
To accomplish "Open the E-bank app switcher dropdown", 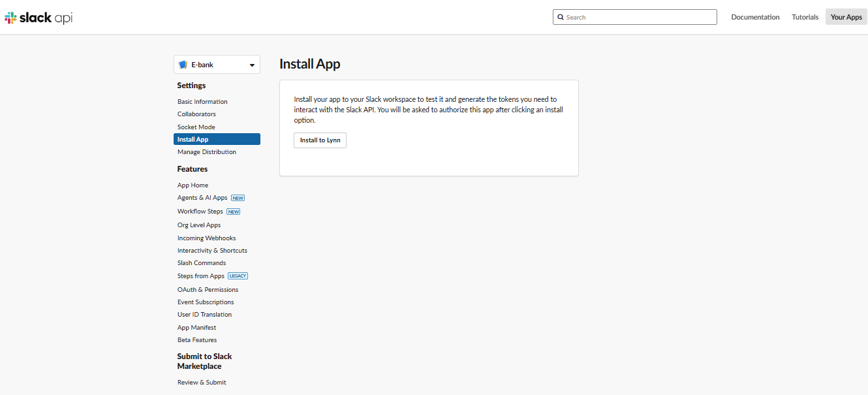I will [216, 64].
